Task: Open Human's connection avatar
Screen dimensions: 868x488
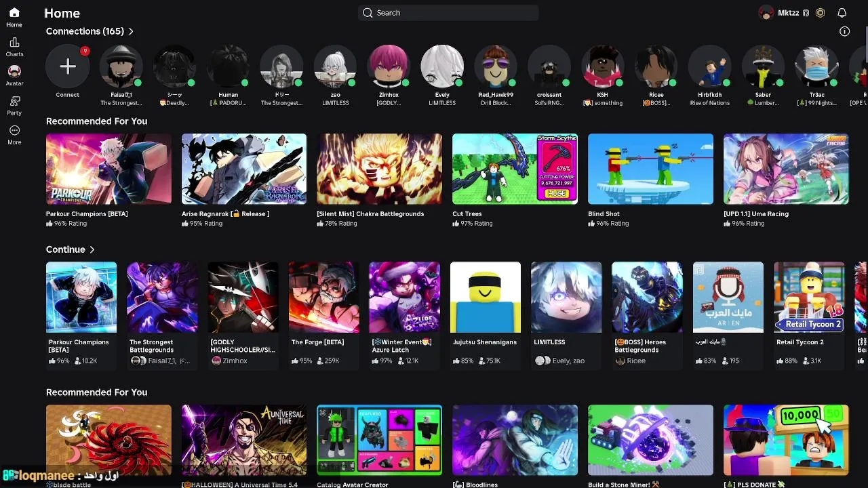Action: coord(229,66)
